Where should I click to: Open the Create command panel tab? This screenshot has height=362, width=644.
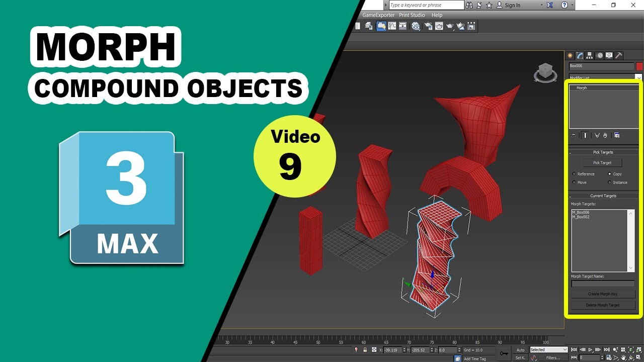pyautogui.click(x=570, y=55)
